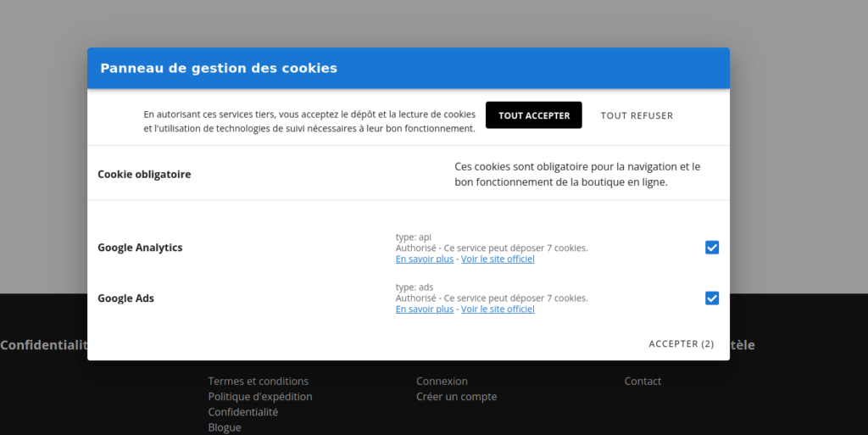Click the 'type: api' text

(413, 237)
